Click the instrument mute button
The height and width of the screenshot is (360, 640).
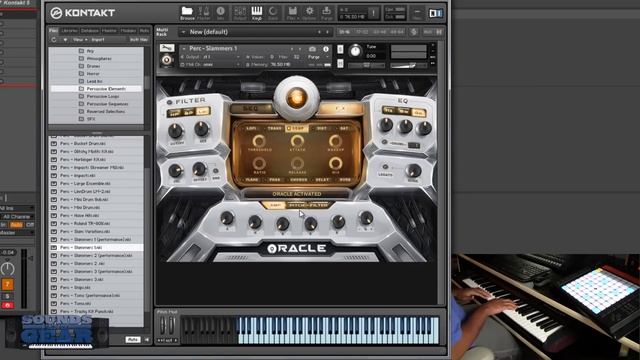click(x=340, y=64)
